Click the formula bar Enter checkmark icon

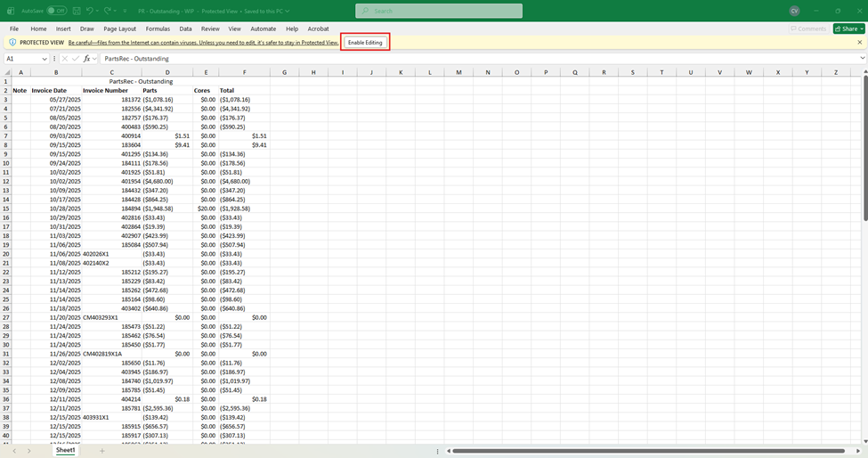76,59
